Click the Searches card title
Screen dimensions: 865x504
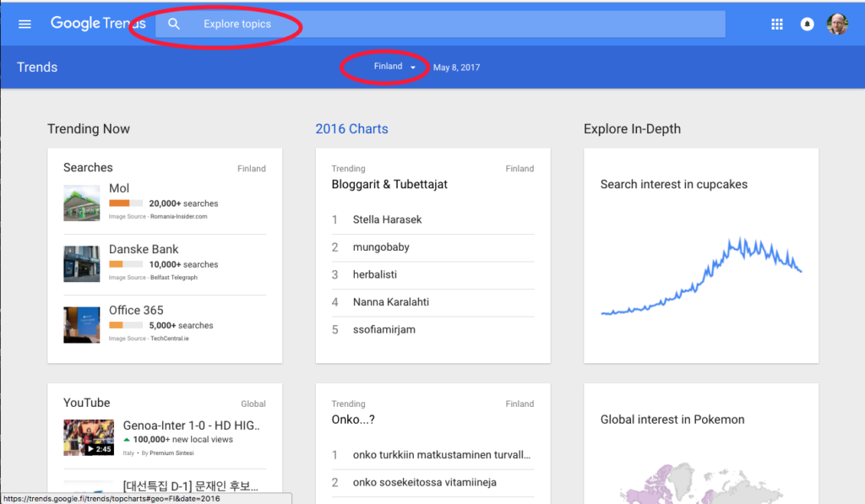(x=88, y=168)
